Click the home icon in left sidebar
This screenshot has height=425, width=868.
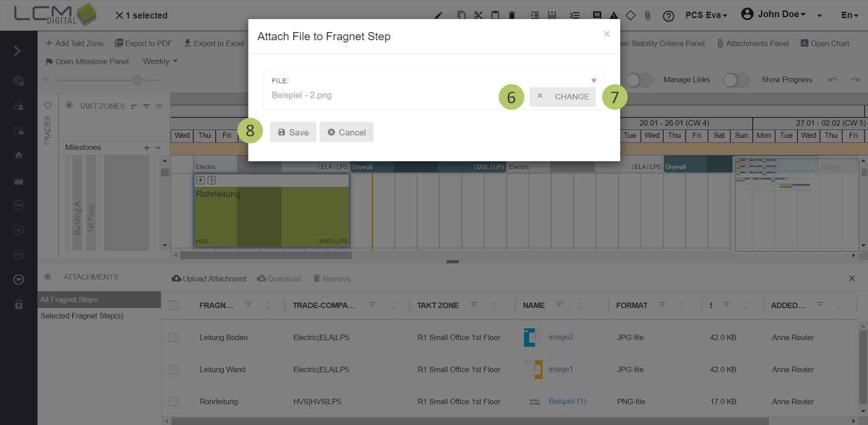(19, 155)
